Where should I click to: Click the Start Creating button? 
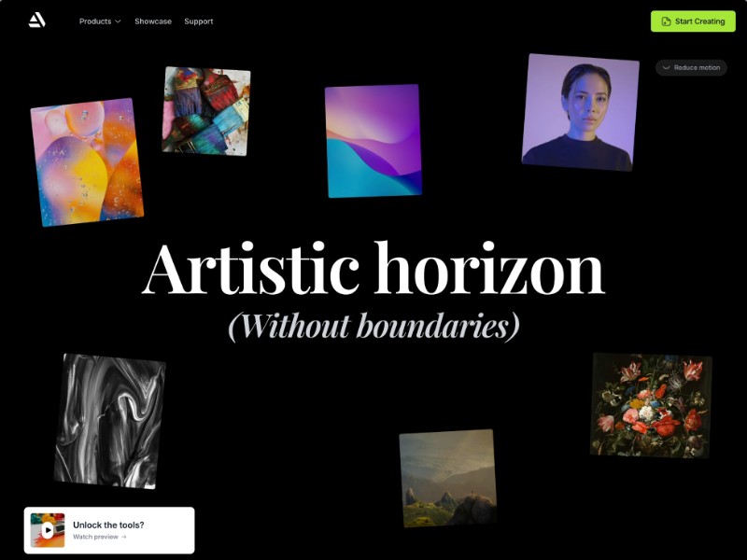pyautogui.click(x=693, y=21)
